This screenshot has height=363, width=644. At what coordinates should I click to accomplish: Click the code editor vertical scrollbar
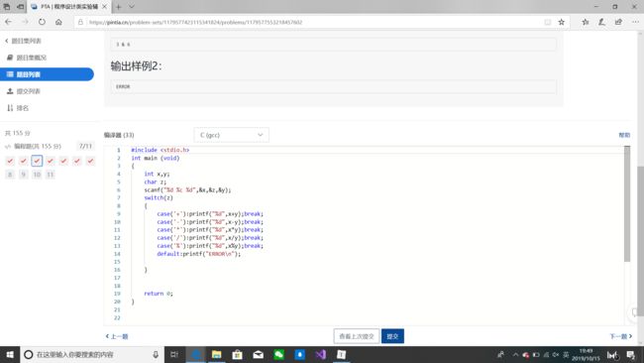[x=627, y=204]
